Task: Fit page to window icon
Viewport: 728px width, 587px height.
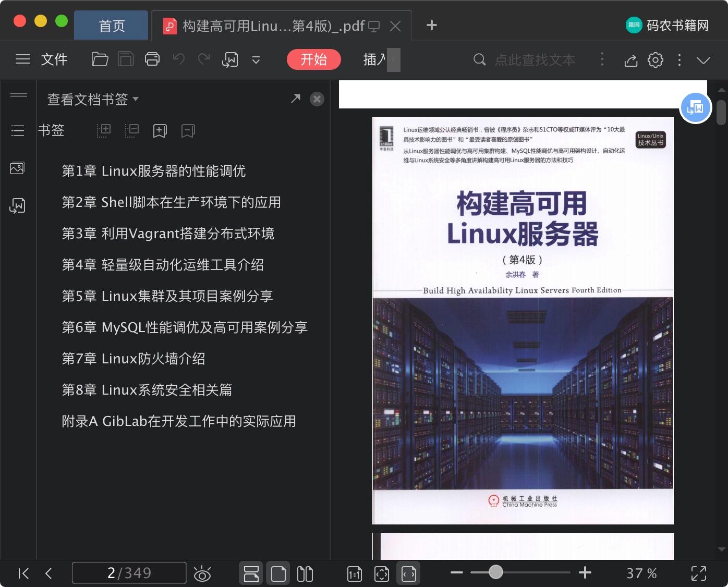Action: [x=382, y=574]
